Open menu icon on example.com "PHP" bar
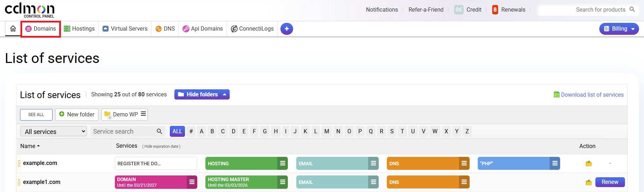The height and width of the screenshot is (192, 644). [555, 164]
